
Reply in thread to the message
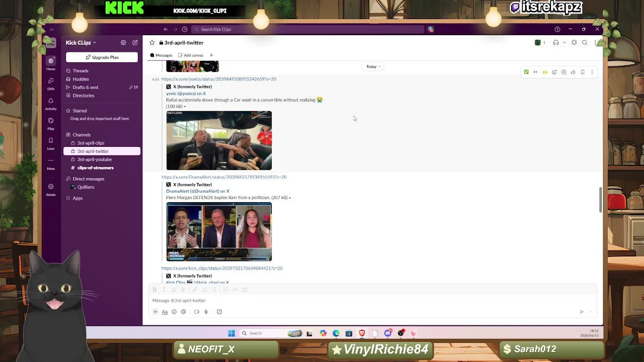563,72
